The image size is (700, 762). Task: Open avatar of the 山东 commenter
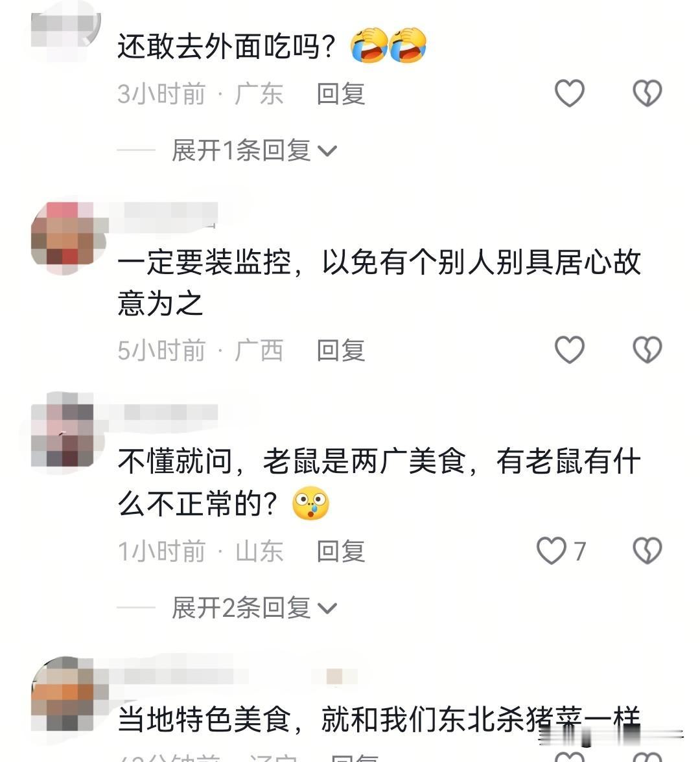pyautogui.click(x=62, y=430)
